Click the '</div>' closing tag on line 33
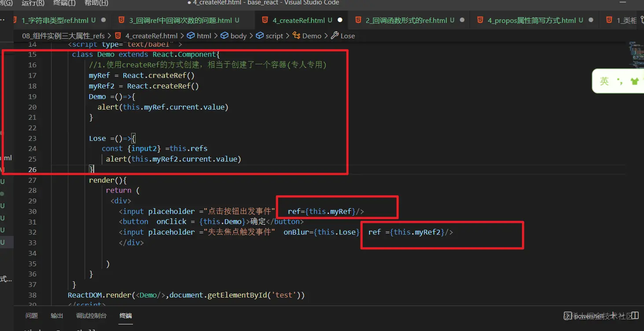Screen dimensions: 644x331 point(131,243)
